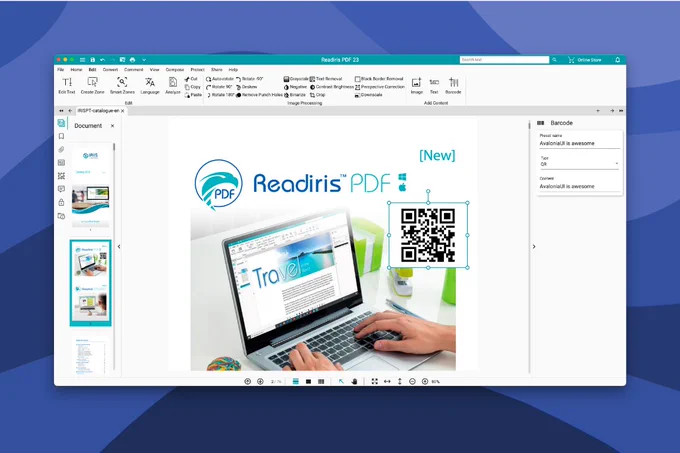Viewport: 680px width, 453px height.
Task: Click the undo arrow in title bar
Action: [103, 60]
